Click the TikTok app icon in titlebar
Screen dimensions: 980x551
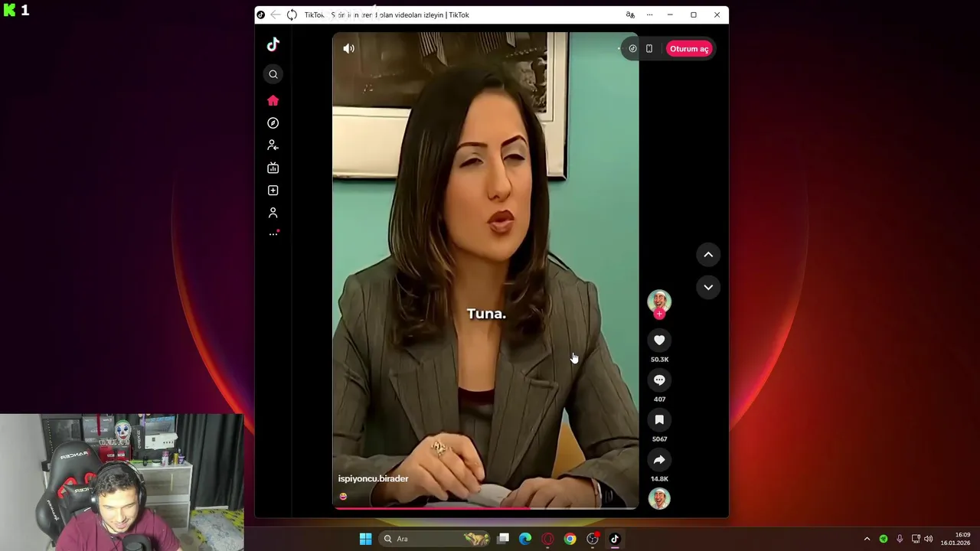tap(260, 15)
